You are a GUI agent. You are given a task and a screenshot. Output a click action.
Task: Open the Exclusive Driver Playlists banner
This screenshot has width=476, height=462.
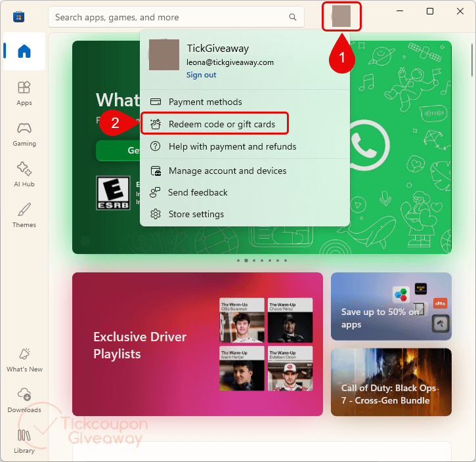198,344
